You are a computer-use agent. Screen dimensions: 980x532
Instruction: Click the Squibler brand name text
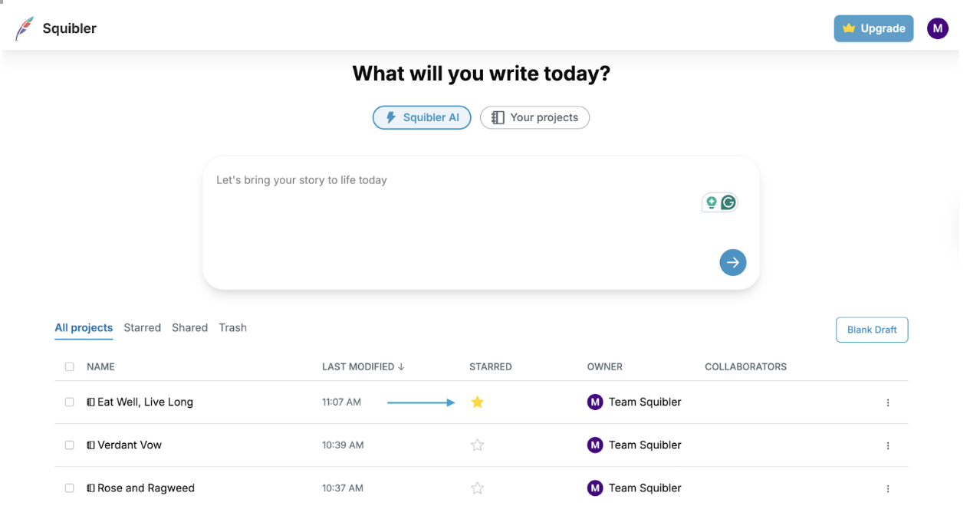(69, 29)
